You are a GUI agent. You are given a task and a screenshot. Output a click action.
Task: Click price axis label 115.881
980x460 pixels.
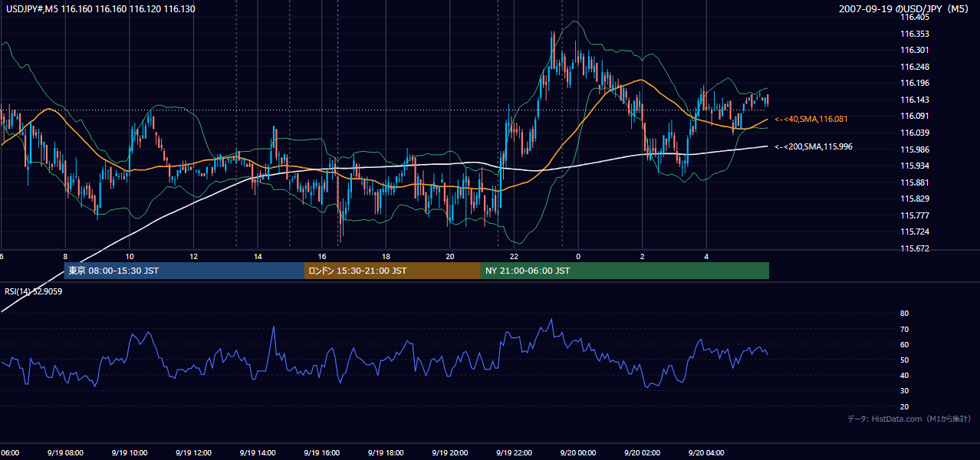[915, 182]
